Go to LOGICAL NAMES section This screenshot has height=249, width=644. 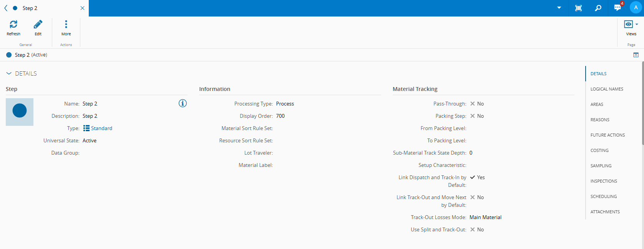[x=607, y=89]
